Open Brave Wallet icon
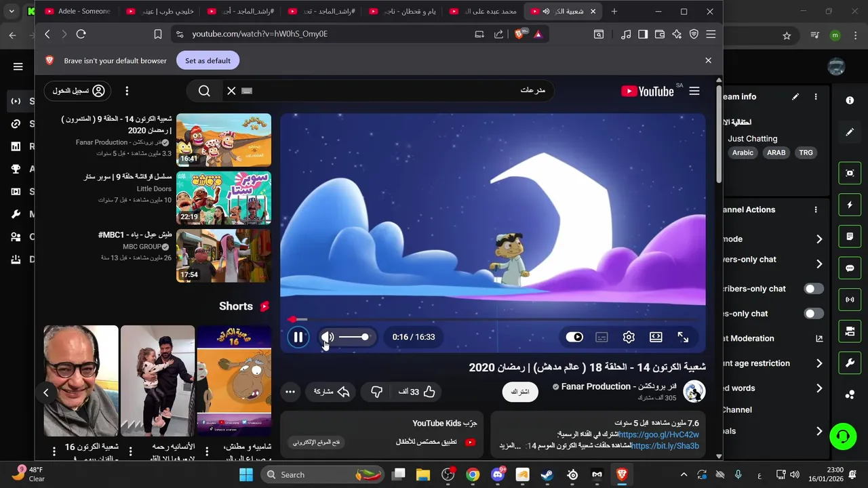The image size is (868, 488). [659, 34]
